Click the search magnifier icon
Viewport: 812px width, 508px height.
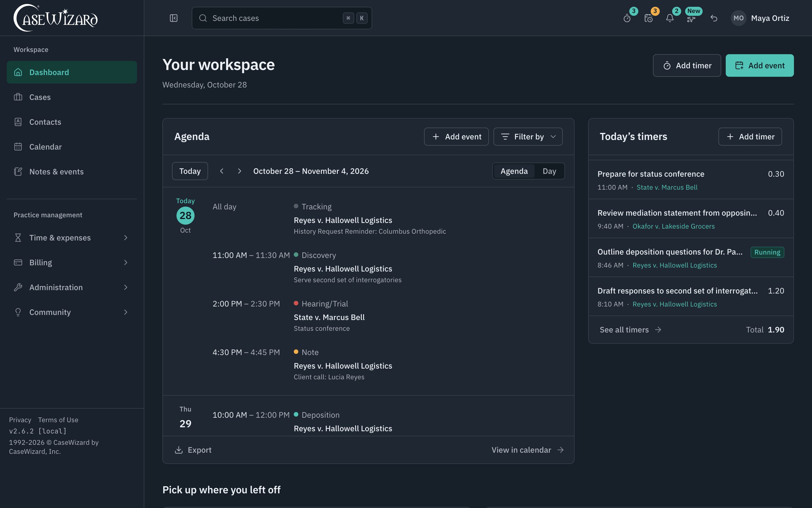[203, 18]
